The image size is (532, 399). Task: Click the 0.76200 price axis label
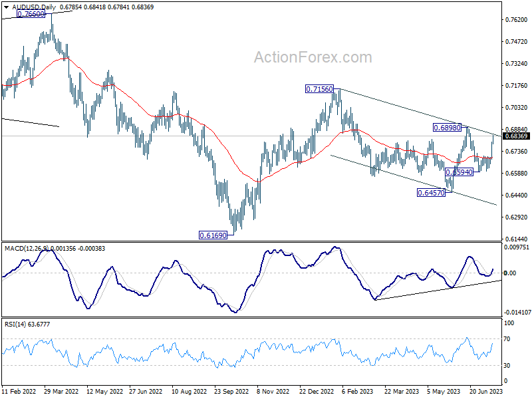517,20
